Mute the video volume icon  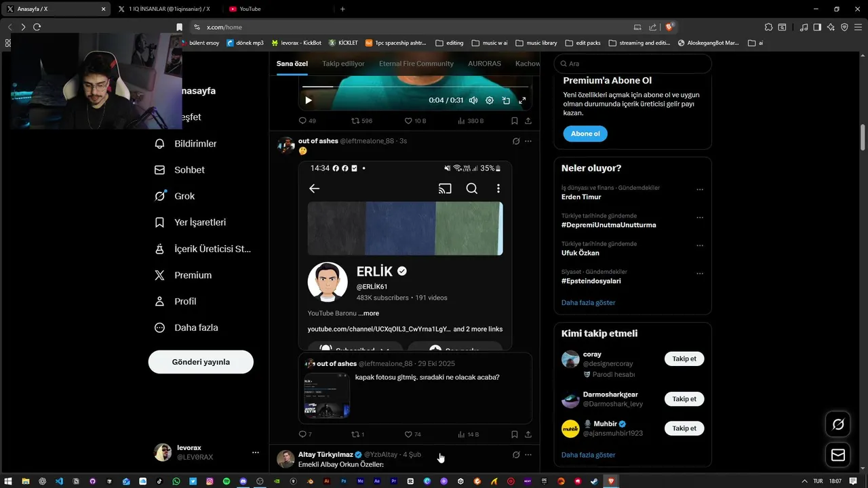point(473,100)
